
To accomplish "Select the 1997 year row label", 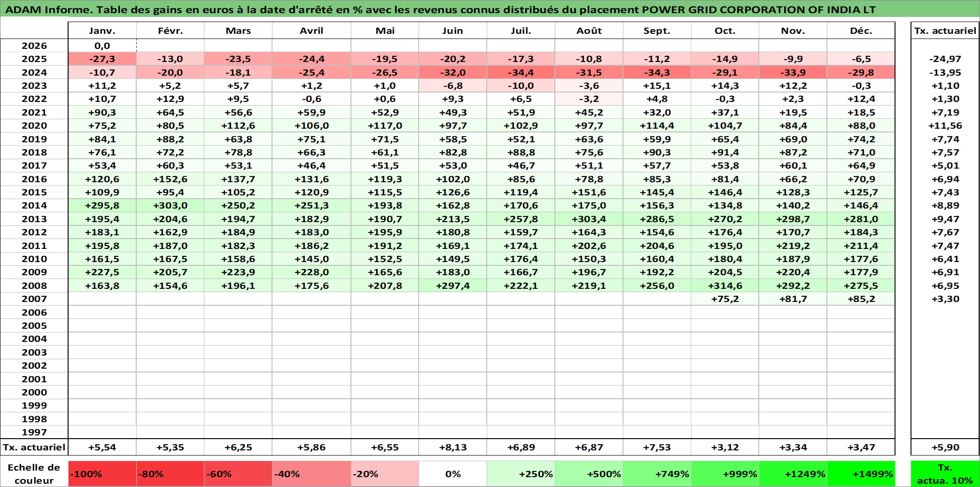I will point(34,432).
